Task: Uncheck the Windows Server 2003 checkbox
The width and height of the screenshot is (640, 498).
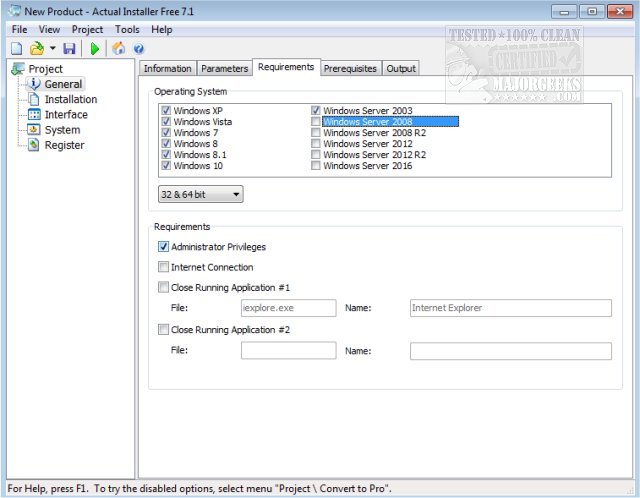Action: [316, 110]
